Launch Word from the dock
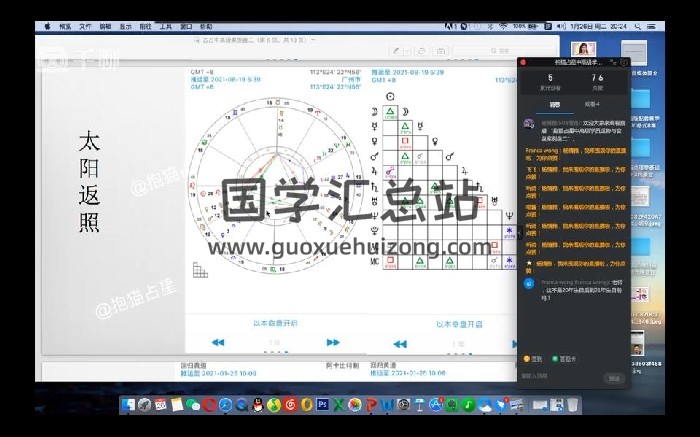Viewport: 700px width, 437px height. [x=388, y=405]
